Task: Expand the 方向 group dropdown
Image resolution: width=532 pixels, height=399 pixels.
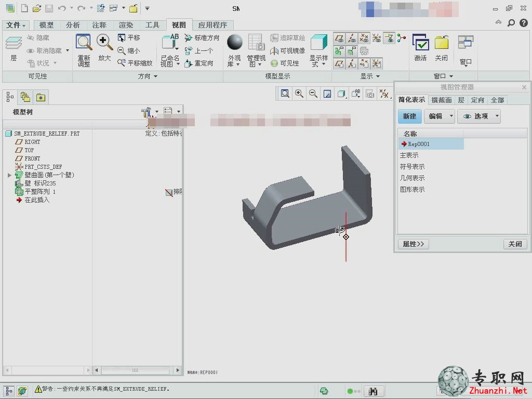Action: pyautogui.click(x=148, y=76)
